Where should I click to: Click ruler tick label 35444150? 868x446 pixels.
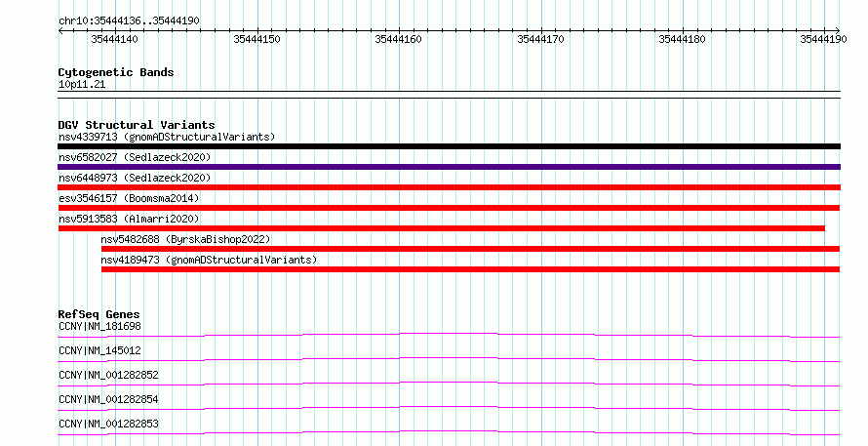coord(256,39)
